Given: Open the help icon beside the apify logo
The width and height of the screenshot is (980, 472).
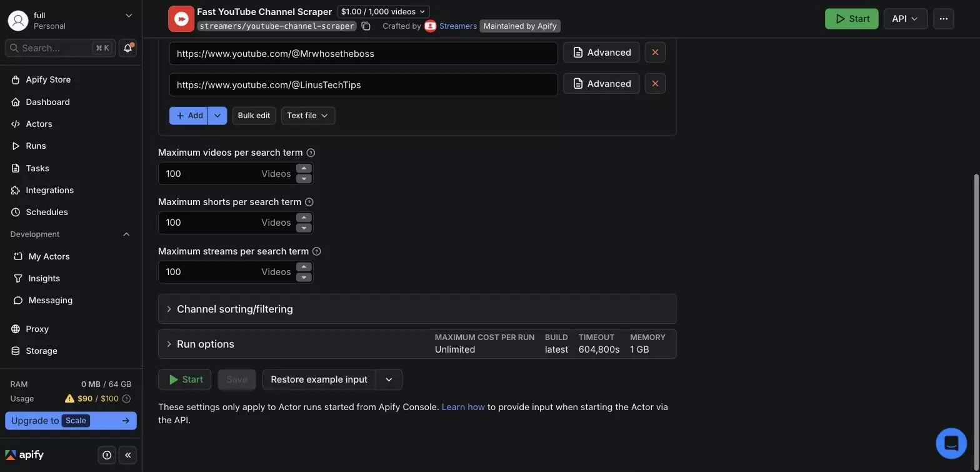Looking at the screenshot, I should 107,455.
